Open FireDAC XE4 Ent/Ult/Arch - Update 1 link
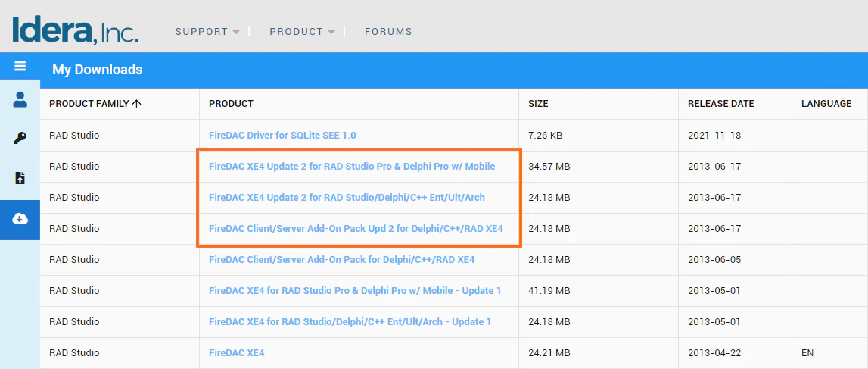Viewport: 868px width, 369px height. point(350,321)
